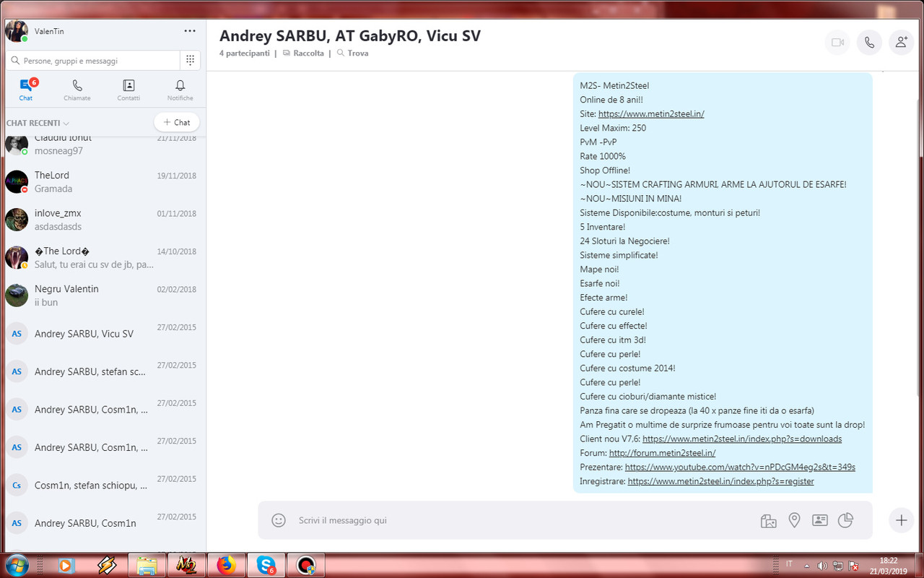View the 4 partecipanti list

tap(245, 53)
